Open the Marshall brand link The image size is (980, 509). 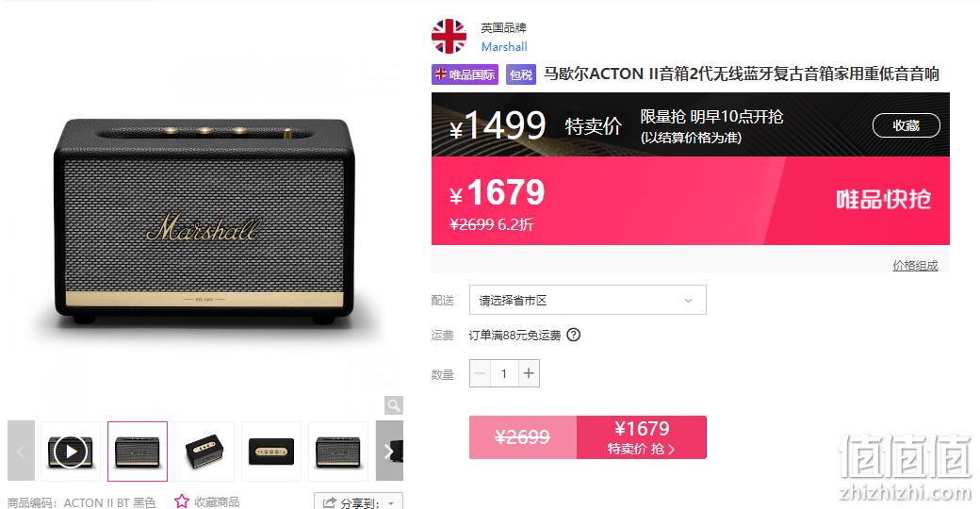coord(504,47)
